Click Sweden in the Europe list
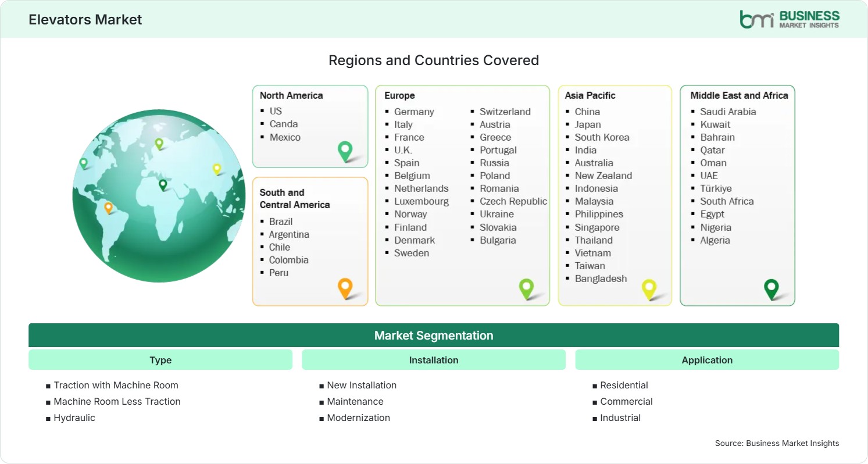The width and height of the screenshot is (868, 464). [x=412, y=253]
